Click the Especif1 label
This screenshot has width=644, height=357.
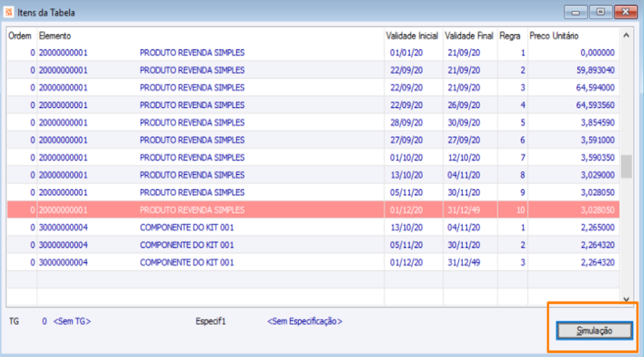click(211, 322)
